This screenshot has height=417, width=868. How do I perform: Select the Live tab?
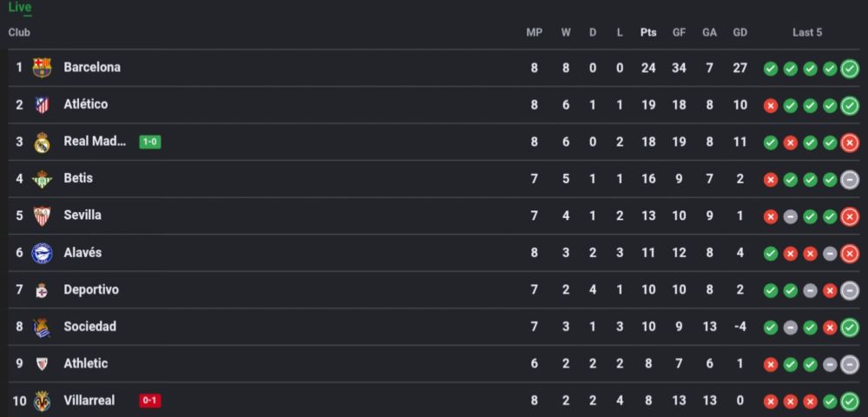point(20,8)
